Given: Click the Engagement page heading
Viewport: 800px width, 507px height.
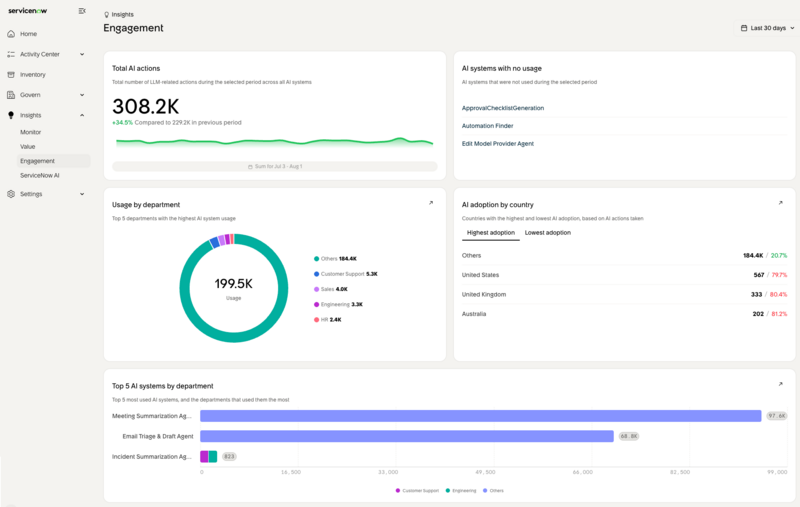Looking at the screenshot, I should (x=133, y=28).
